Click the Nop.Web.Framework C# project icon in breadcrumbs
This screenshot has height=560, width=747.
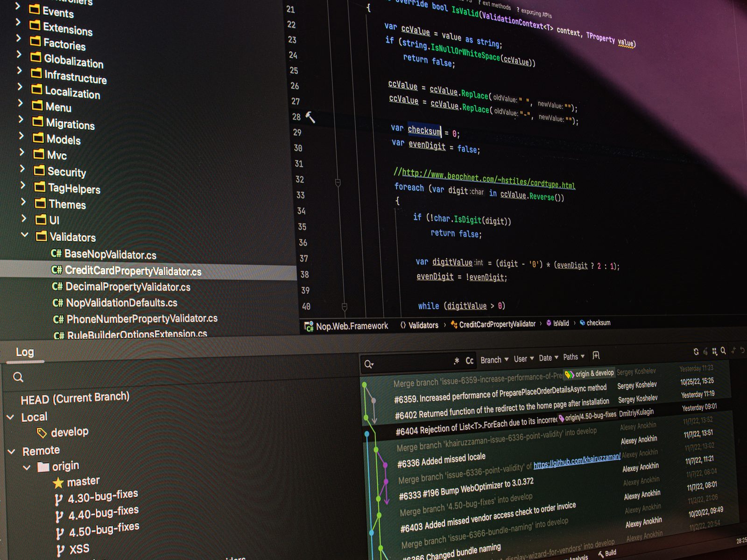coord(309,327)
